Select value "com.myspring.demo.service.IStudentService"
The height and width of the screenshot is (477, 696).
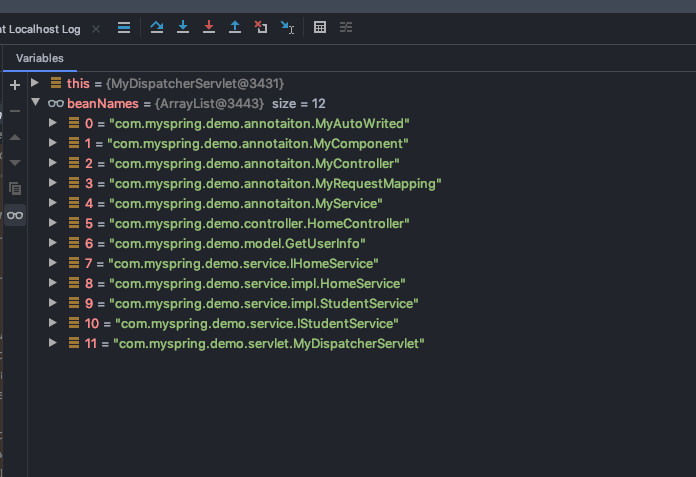coord(257,323)
